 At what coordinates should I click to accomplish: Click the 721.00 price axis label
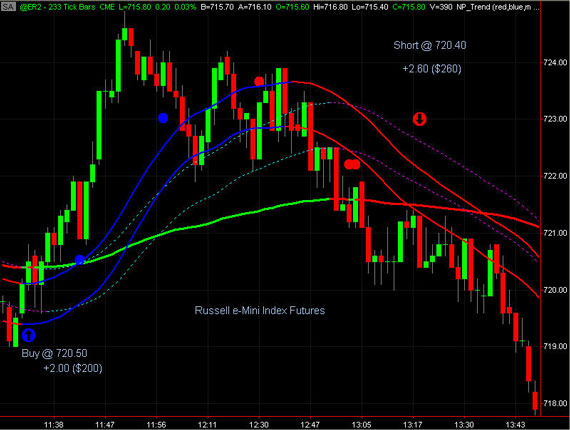(555, 233)
